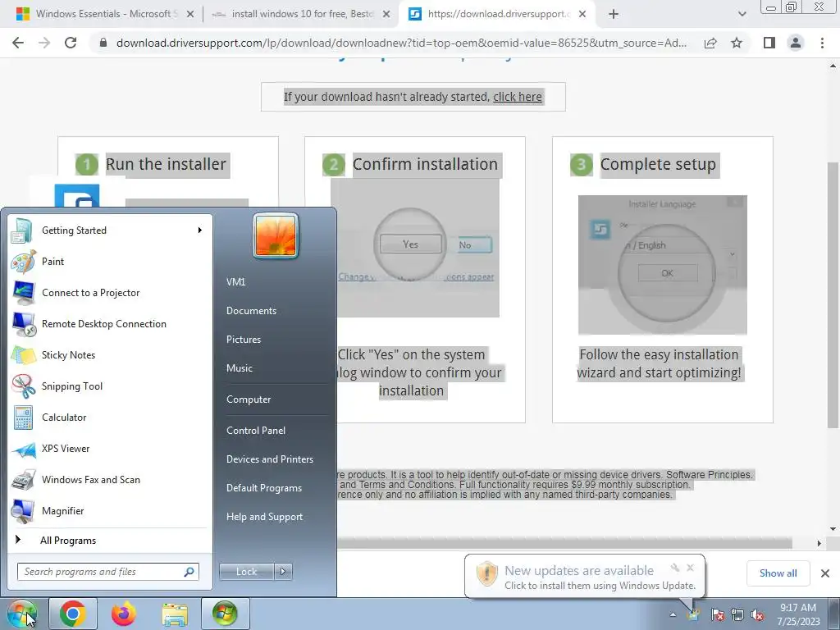
Task: Open the Chrome profile icon
Action: pyautogui.click(x=796, y=43)
